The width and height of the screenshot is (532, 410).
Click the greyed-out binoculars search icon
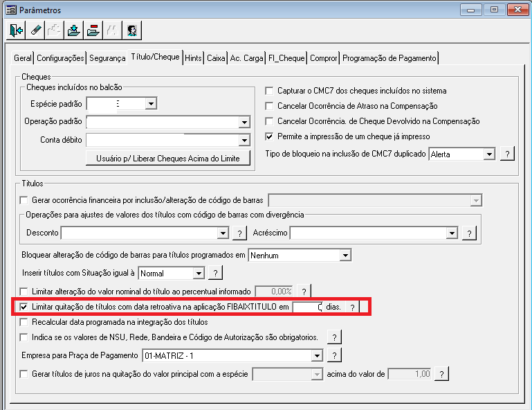112,30
